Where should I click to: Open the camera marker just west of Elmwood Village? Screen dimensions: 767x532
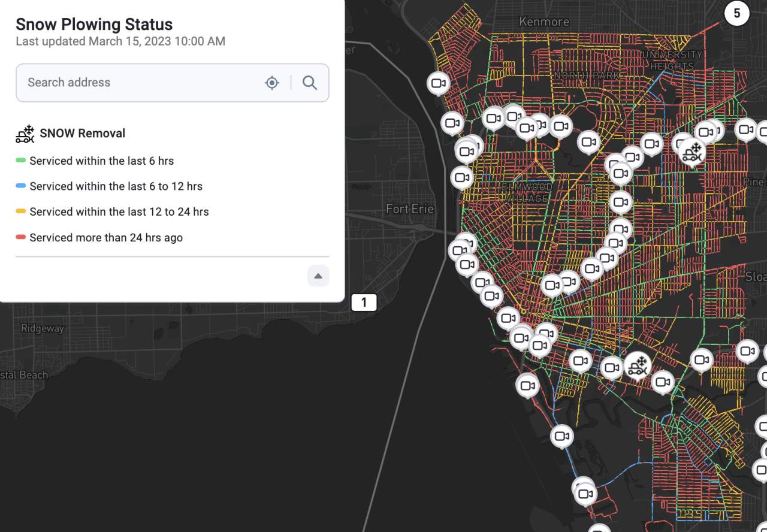click(x=462, y=177)
